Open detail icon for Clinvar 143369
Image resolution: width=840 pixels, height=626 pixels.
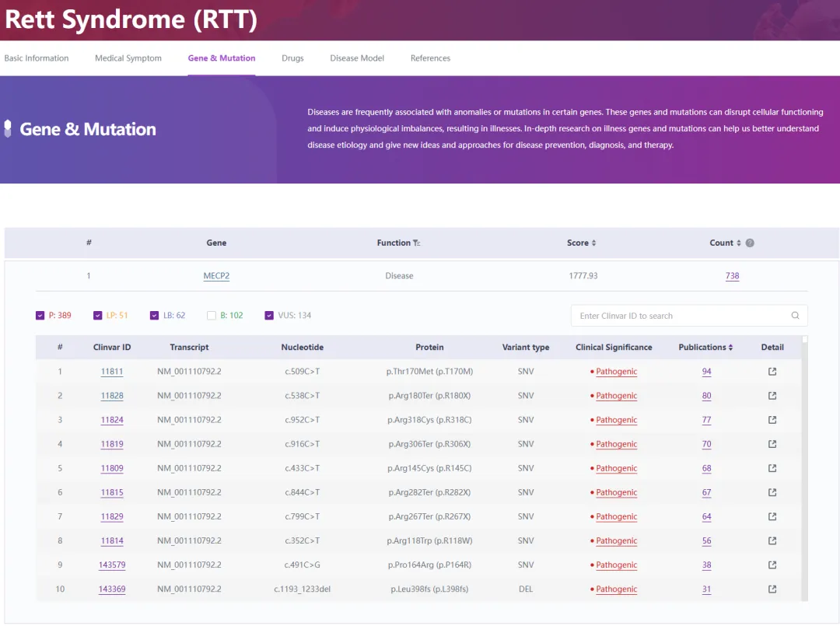[772, 589]
